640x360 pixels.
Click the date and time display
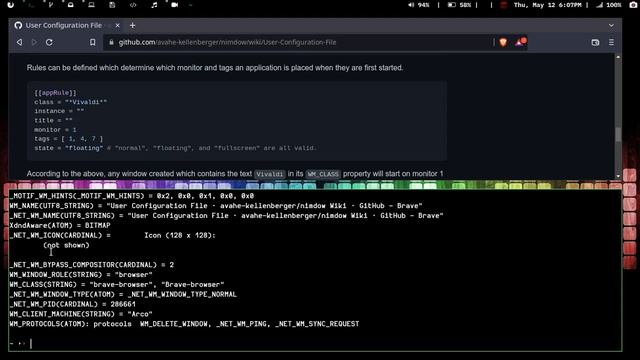pos(547,5)
